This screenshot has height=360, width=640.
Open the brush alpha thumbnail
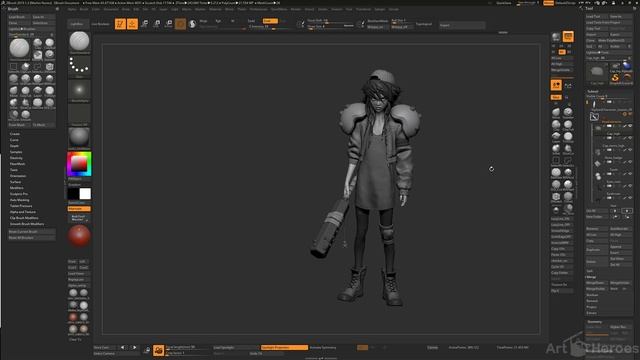coord(79,90)
